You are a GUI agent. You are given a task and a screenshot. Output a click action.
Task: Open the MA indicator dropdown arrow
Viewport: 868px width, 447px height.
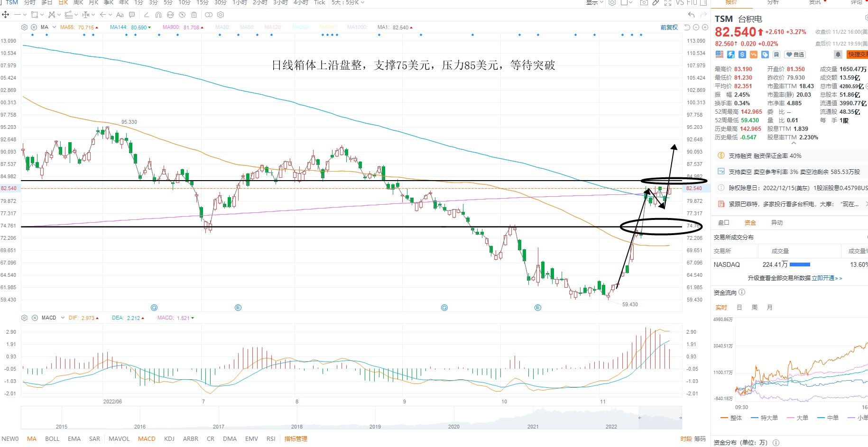(x=54, y=27)
